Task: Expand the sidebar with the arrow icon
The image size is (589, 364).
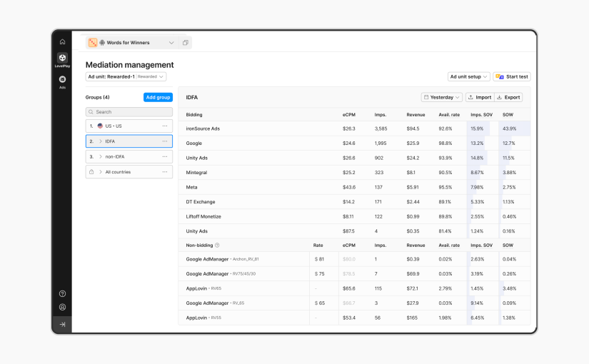Action: pyautogui.click(x=62, y=324)
